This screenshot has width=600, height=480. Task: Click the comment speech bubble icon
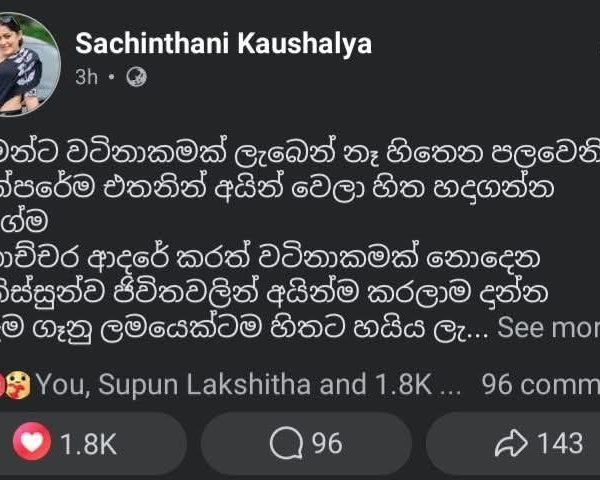[287, 443]
